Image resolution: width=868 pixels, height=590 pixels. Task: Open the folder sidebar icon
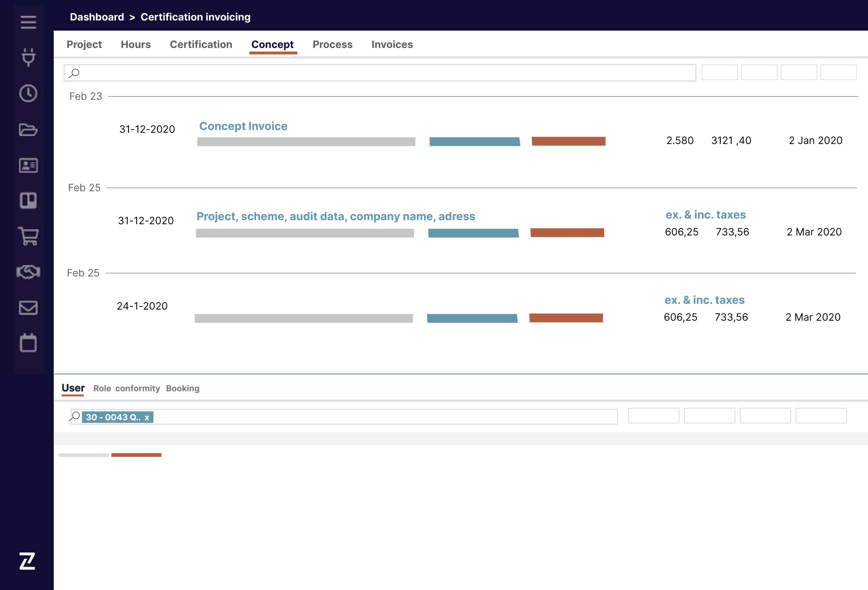coord(28,130)
